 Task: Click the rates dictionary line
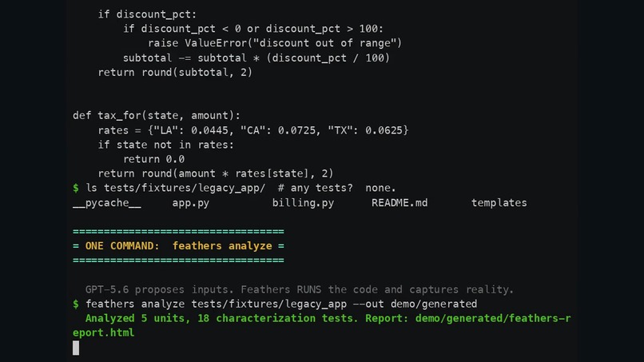(253, 130)
